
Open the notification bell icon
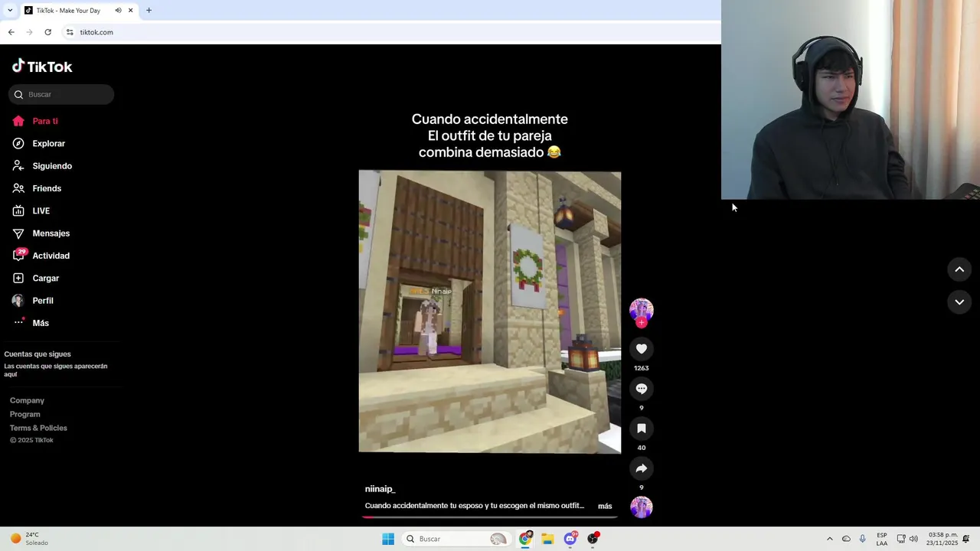click(966, 539)
